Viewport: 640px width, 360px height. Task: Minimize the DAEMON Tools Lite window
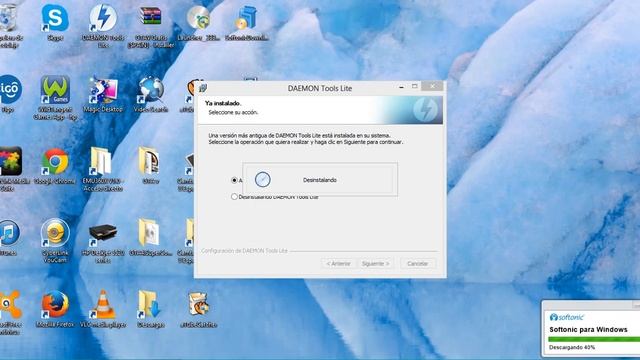tap(401, 87)
